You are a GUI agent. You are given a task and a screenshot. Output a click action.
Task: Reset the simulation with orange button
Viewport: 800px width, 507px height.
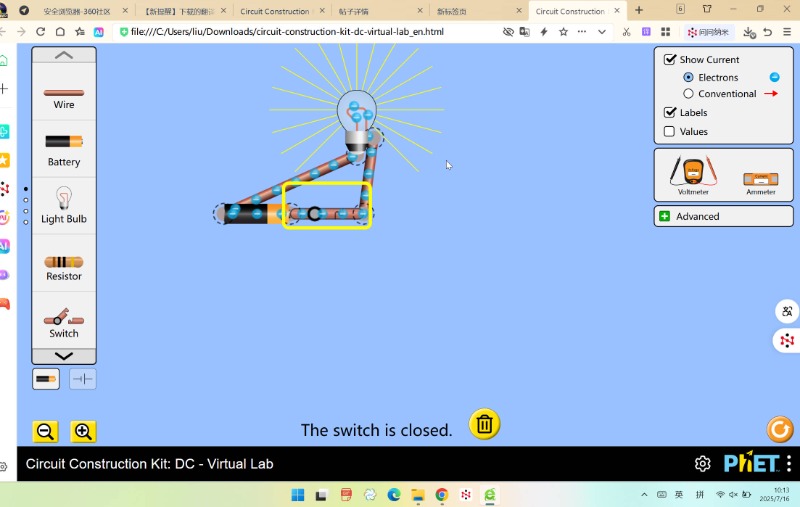(779, 429)
